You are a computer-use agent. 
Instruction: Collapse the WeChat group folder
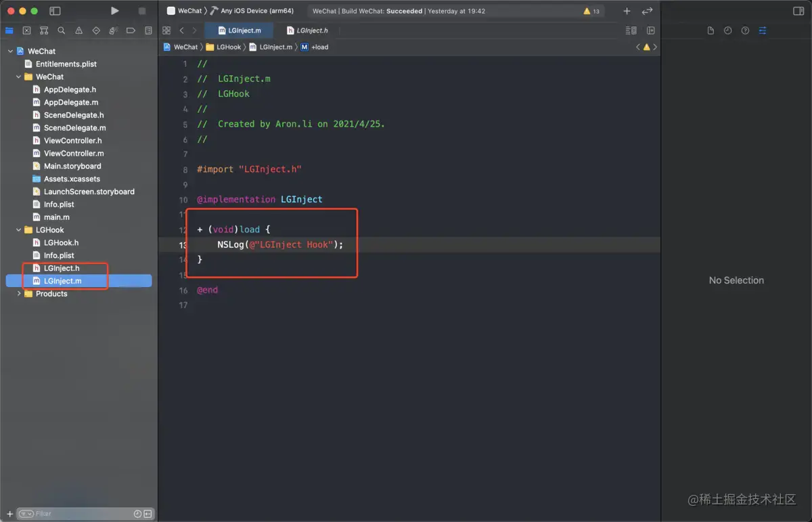18,77
